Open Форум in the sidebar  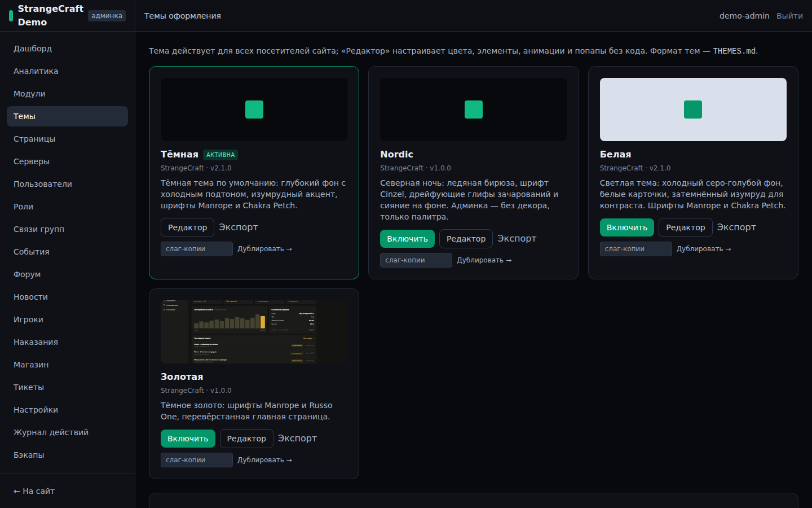click(67, 274)
